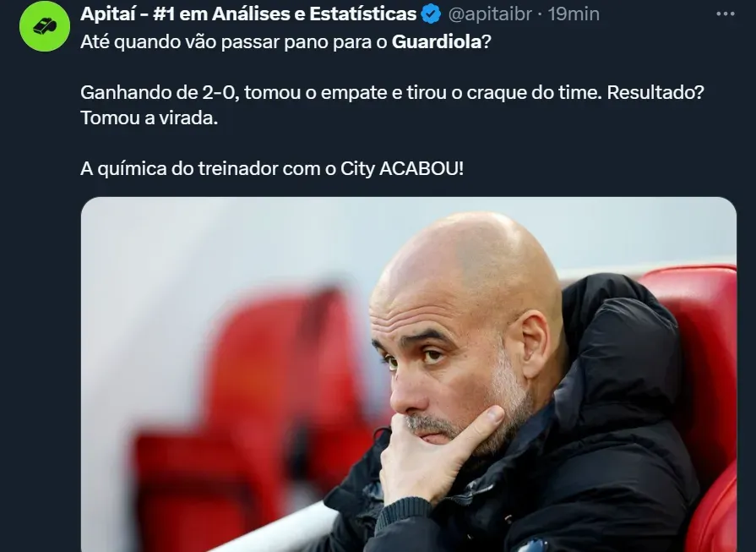The image size is (756, 552).
Task: Select the bold word Guardiola
Action: tap(437, 42)
